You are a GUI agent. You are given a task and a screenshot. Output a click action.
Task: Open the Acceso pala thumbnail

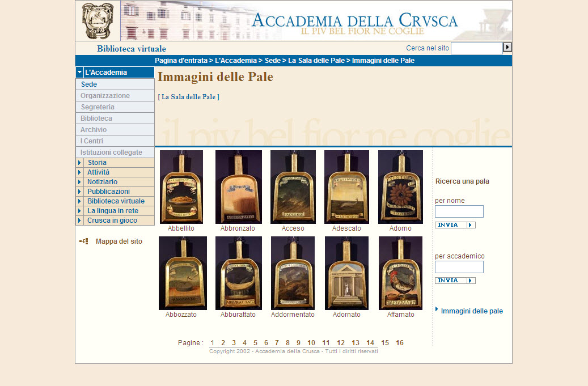293,186
